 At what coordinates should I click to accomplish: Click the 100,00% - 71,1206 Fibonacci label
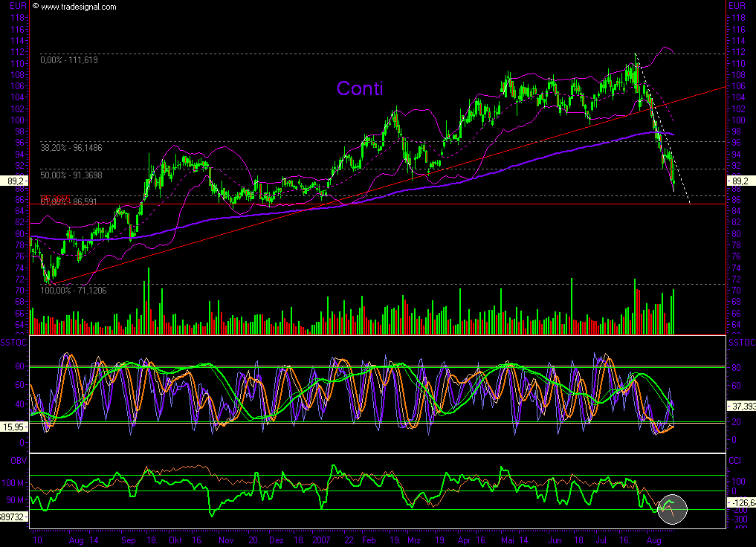(x=74, y=291)
